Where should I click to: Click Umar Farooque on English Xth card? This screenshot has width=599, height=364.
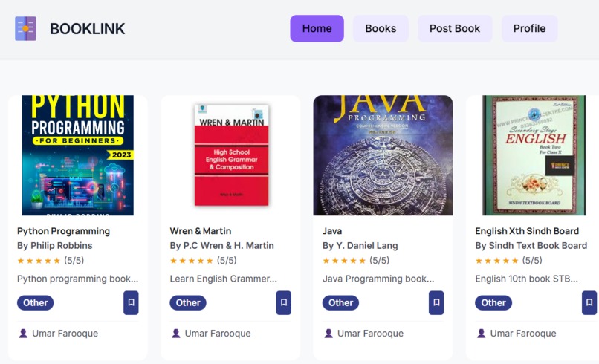[x=523, y=334]
